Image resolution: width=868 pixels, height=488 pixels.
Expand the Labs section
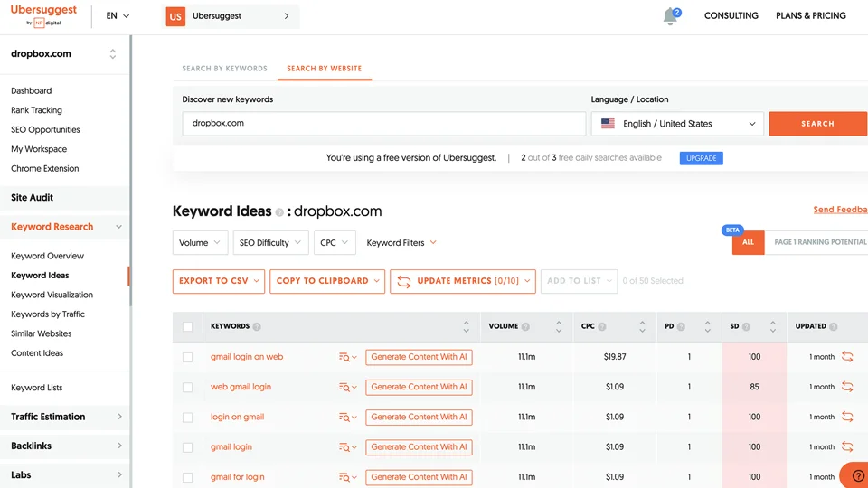[x=65, y=474]
